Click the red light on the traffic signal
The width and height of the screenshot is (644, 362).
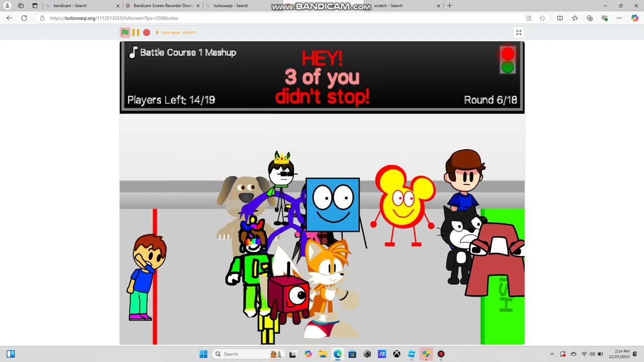[508, 54]
